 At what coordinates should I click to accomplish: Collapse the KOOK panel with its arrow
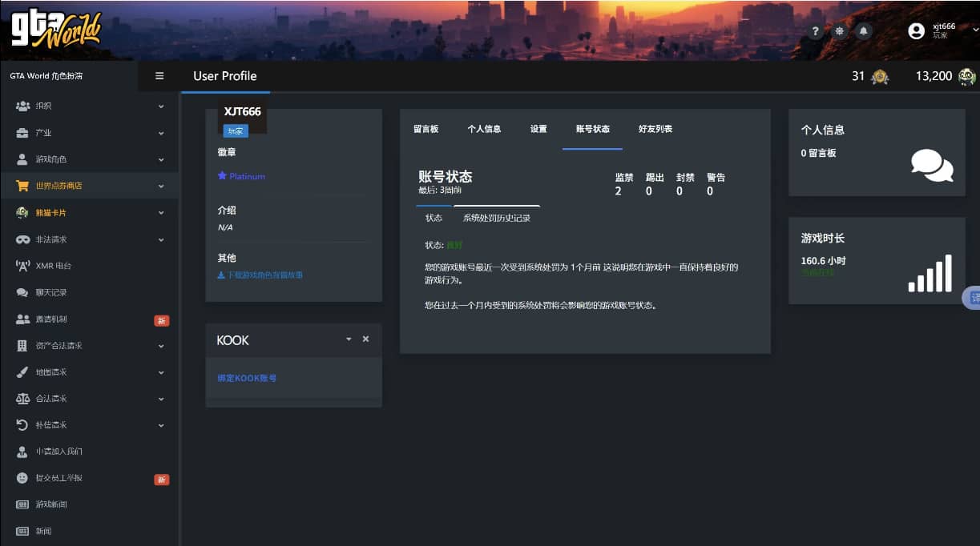(349, 339)
